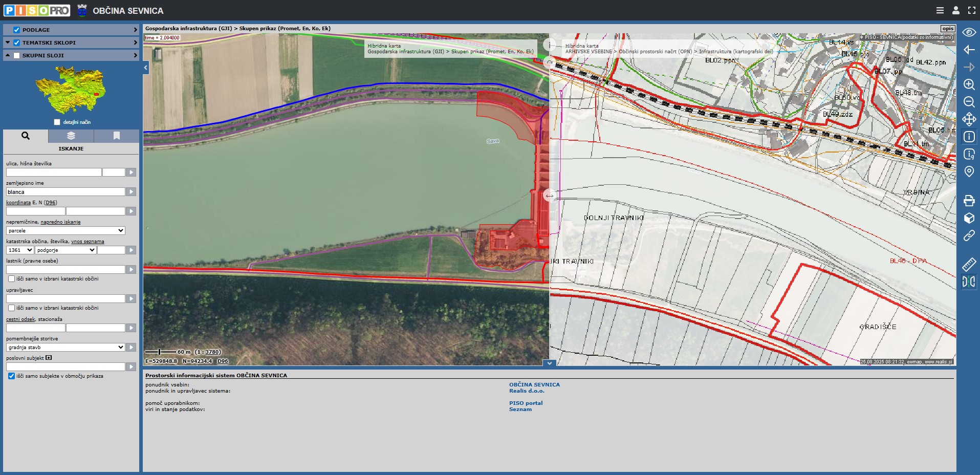Switch to the layers tab
This screenshot has height=475, width=980.
(x=71, y=136)
